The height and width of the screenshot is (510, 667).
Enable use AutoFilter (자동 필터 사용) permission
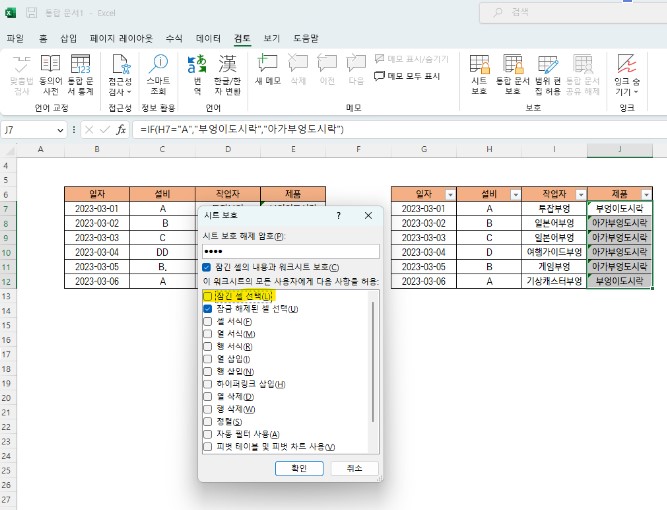[208, 434]
